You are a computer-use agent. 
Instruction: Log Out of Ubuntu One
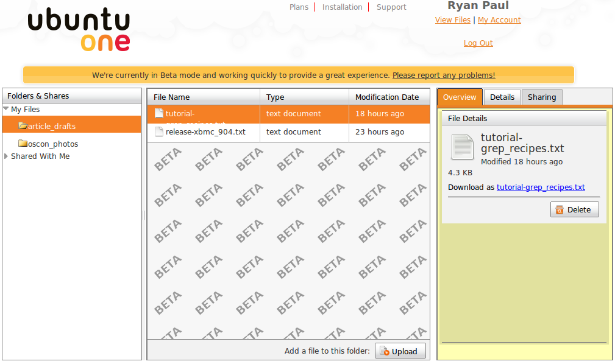478,43
